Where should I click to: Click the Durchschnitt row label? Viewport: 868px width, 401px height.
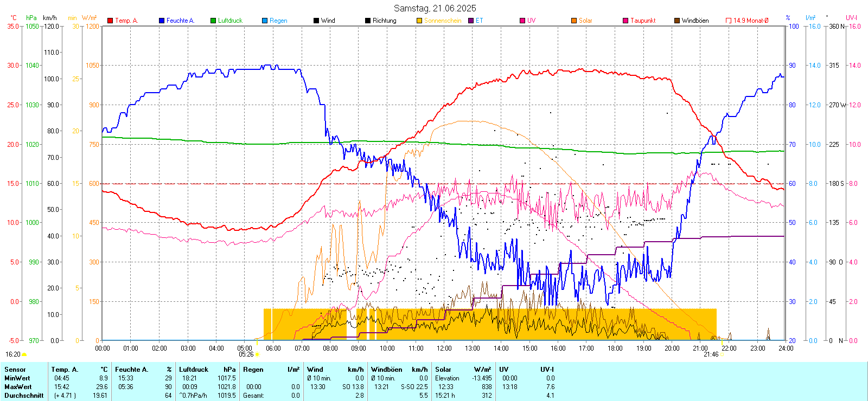tap(24, 396)
